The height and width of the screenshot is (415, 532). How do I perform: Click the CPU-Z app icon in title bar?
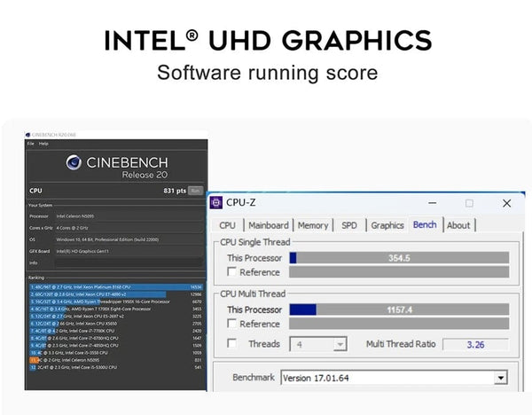[216, 203]
